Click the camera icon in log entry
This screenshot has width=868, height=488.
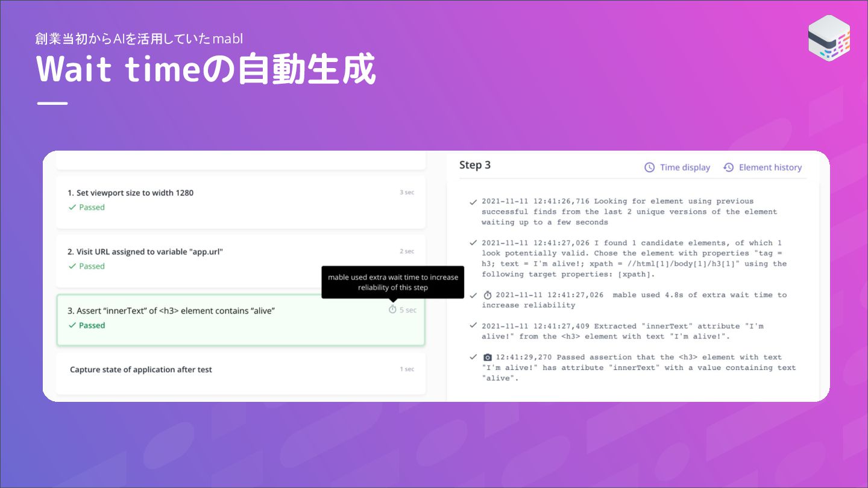click(x=488, y=357)
